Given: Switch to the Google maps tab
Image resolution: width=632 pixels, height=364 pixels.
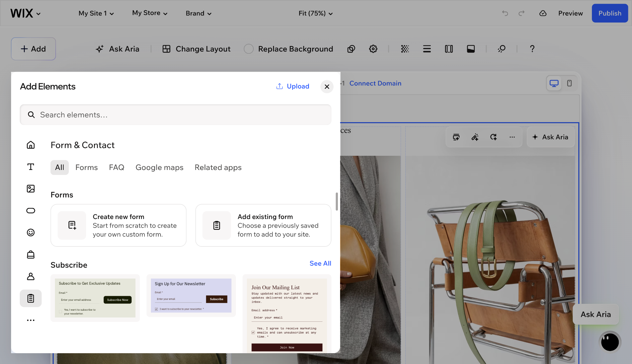Looking at the screenshot, I should pyautogui.click(x=159, y=167).
